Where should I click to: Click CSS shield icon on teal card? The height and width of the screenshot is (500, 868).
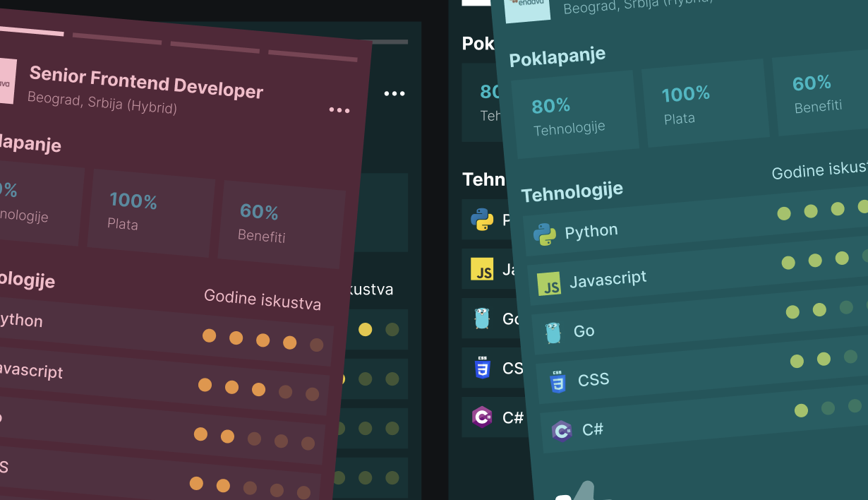(x=557, y=382)
